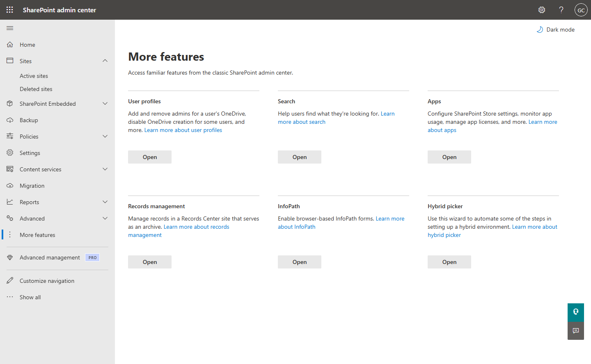Expand the SharePoint Embedded chevron
The image size is (591, 364).
tap(105, 103)
